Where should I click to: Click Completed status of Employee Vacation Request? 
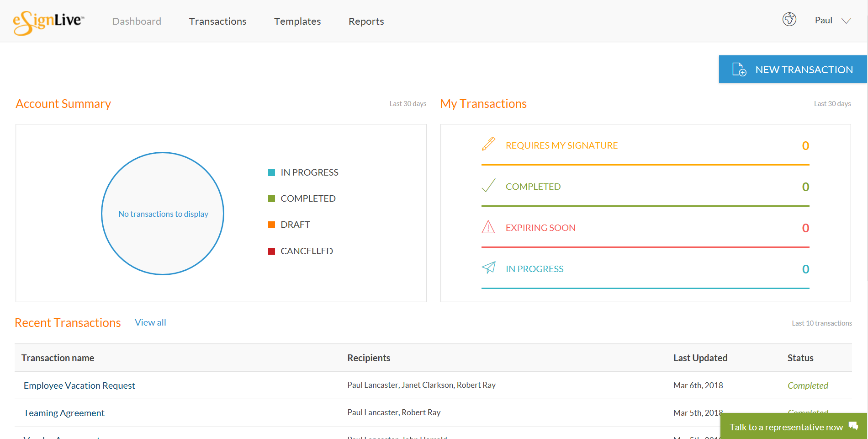tap(808, 385)
